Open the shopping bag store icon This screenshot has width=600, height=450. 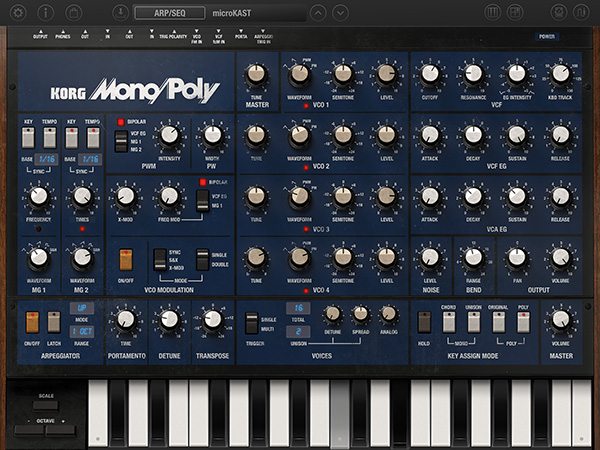pyautogui.click(x=73, y=13)
